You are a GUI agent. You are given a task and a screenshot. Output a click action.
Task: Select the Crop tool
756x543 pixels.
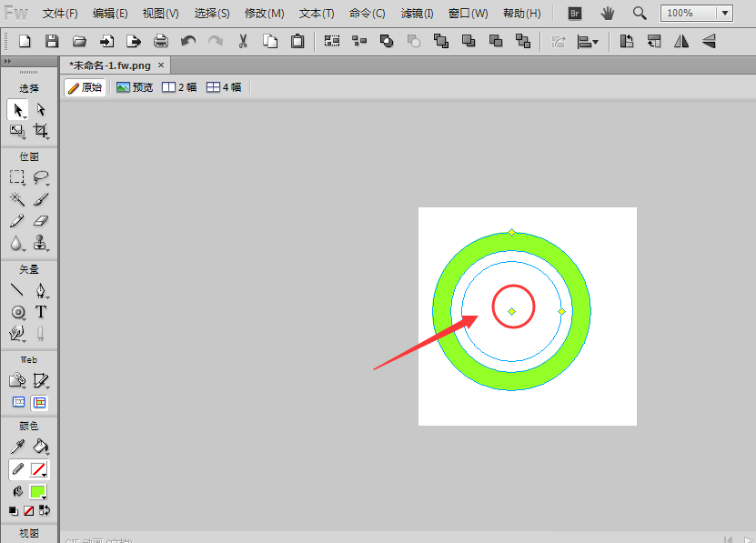tap(41, 131)
